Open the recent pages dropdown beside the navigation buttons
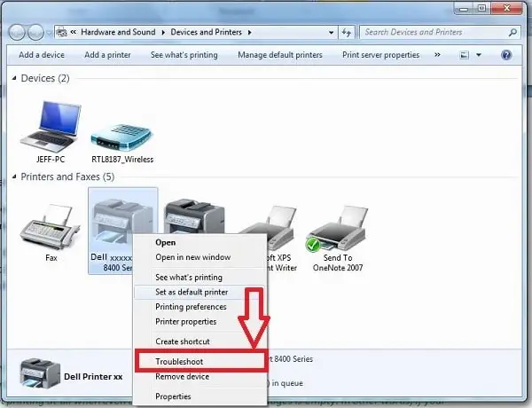The image size is (532, 408). point(49,33)
